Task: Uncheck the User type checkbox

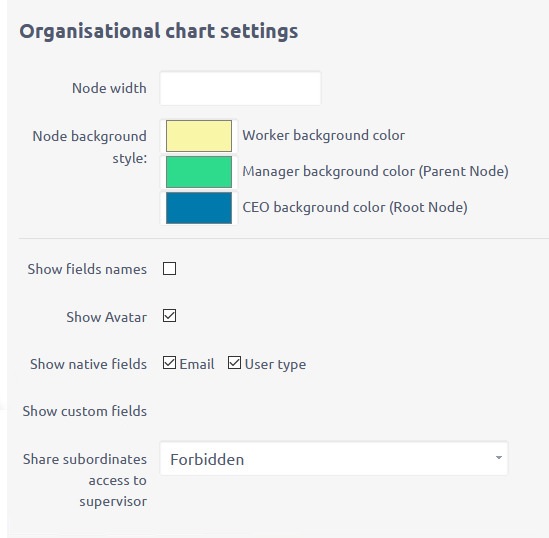Action: (234, 363)
